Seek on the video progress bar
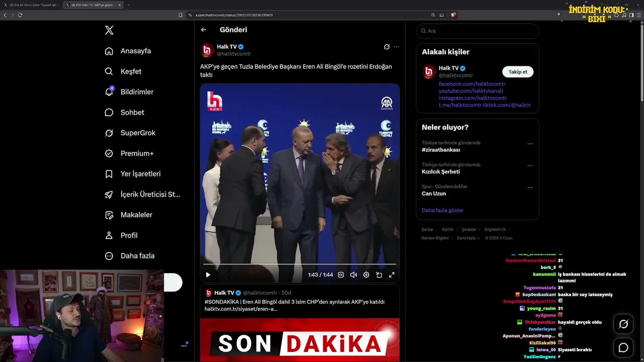 coord(299,264)
